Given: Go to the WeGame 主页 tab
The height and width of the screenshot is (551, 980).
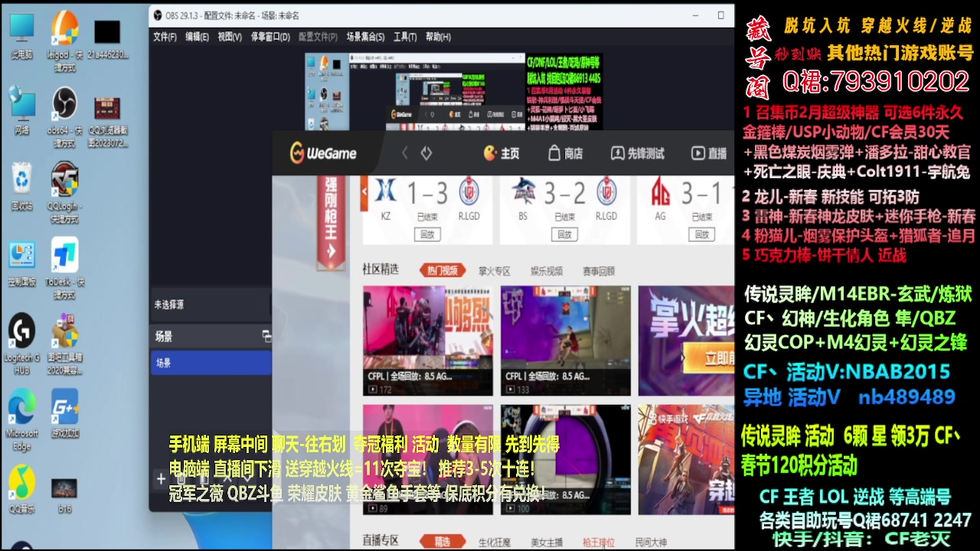Looking at the screenshot, I should tap(501, 153).
